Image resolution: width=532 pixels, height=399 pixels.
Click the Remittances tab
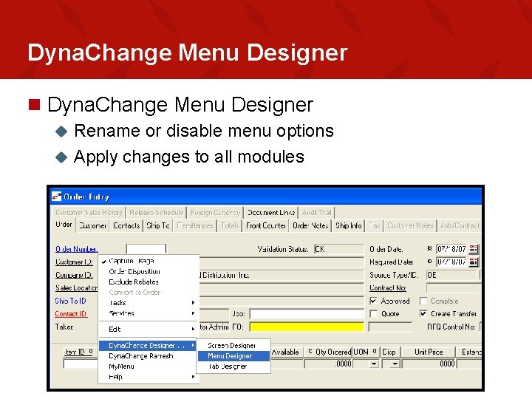(x=195, y=225)
